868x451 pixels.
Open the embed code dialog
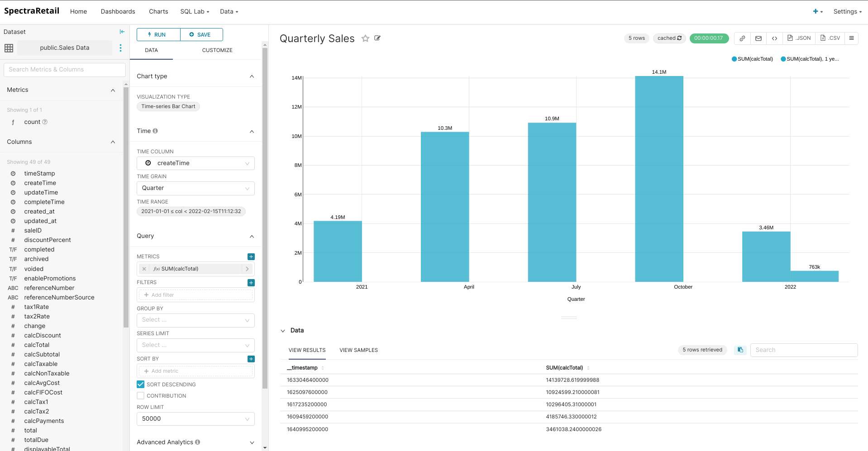[775, 38]
